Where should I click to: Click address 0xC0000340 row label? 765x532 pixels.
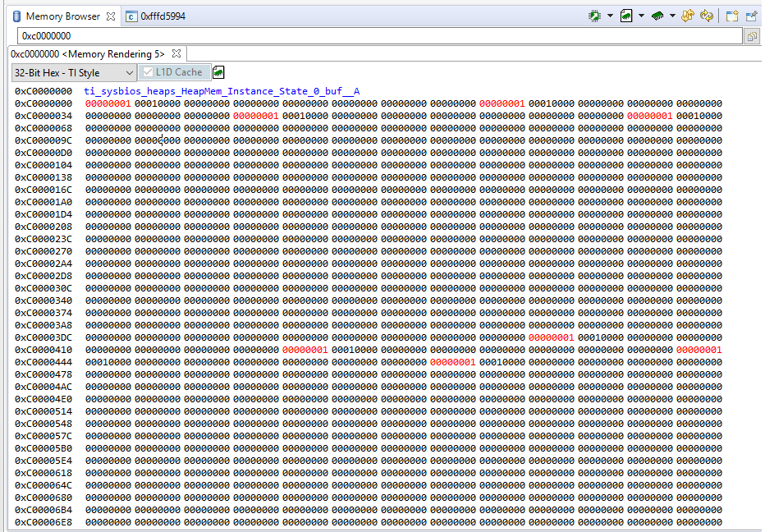click(44, 300)
